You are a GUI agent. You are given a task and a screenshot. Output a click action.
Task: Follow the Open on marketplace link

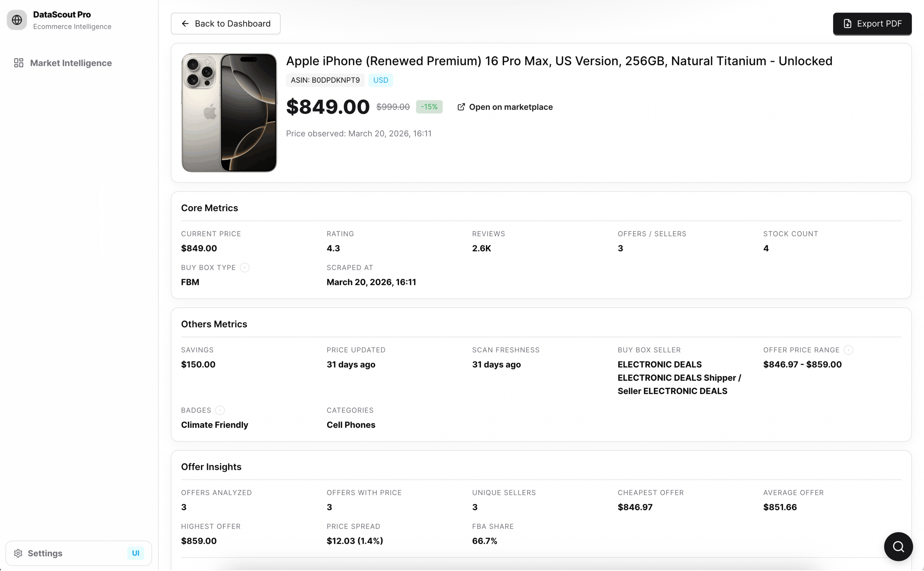point(511,107)
